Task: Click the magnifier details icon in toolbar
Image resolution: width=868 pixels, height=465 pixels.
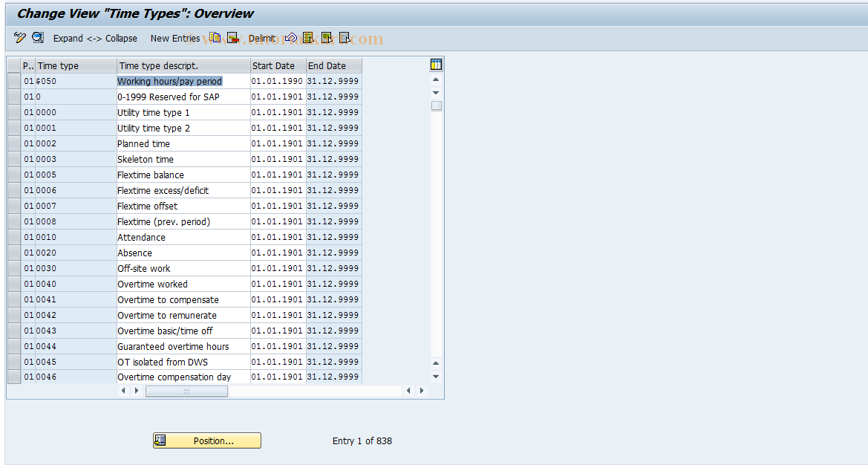Action: click(x=38, y=38)
